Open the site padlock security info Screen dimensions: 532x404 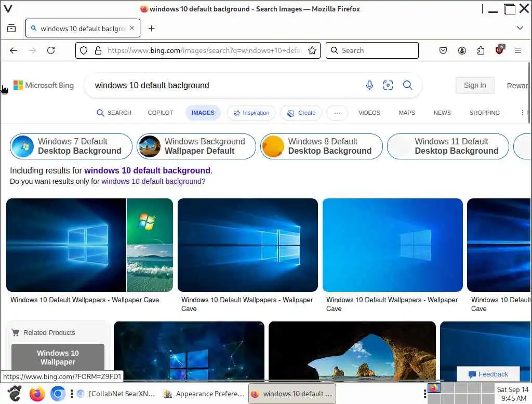(98, 50)
